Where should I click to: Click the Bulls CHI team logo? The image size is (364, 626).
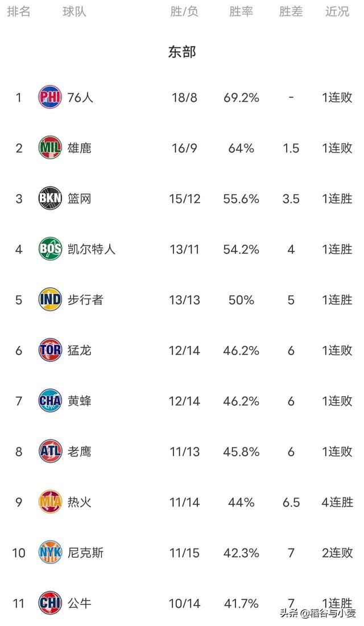coord(50,603)
